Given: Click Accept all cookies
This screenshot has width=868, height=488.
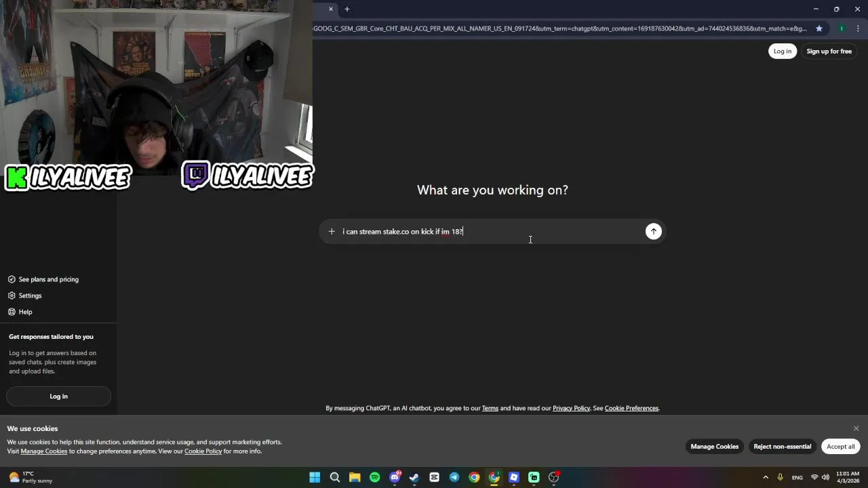Looking at the screenshot, I should point(840,446).
